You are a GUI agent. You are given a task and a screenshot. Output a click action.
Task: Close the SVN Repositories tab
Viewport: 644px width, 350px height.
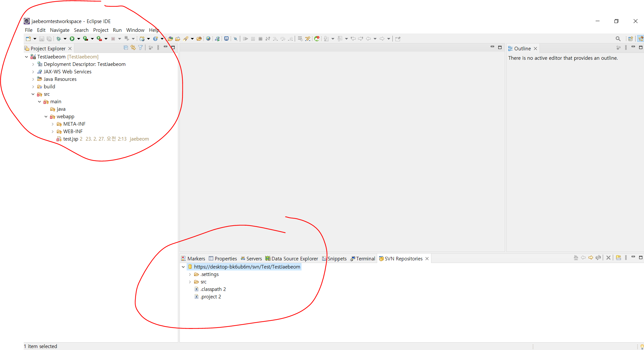427,259
